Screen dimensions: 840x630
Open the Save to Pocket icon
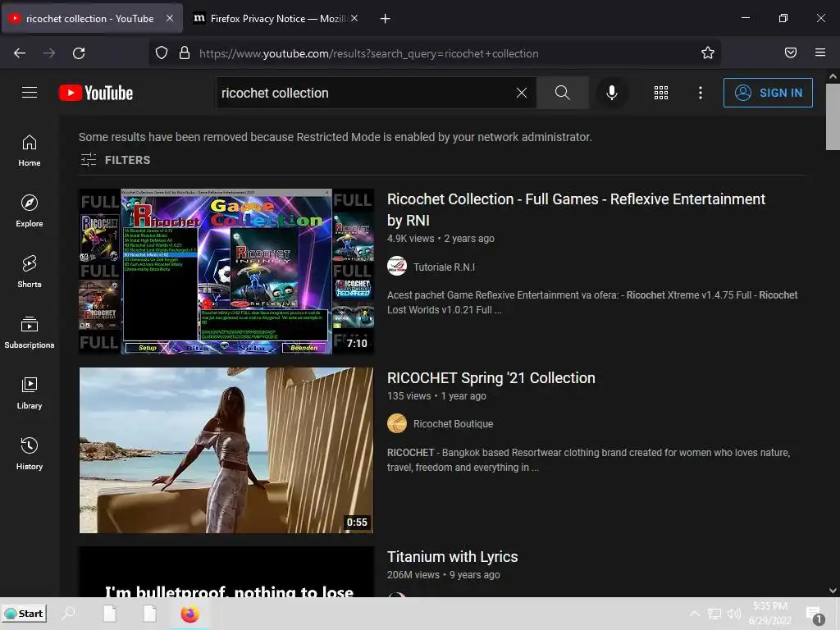pos(790,52)
